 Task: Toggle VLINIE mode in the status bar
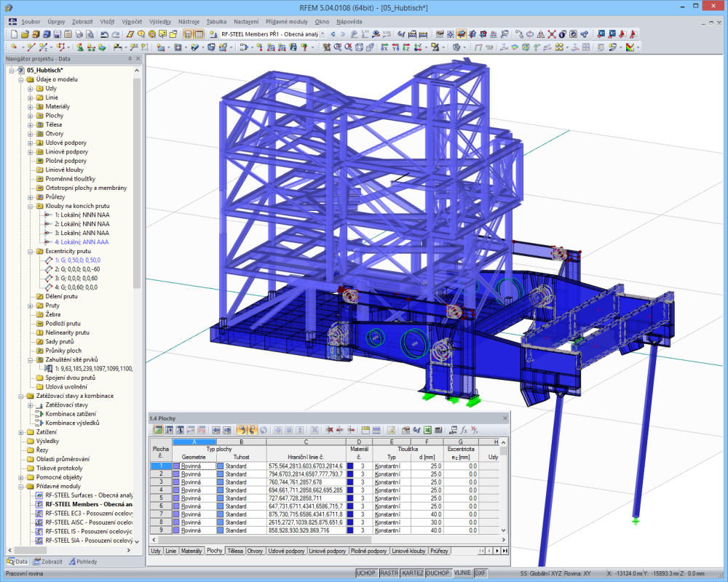tap(462, 573)
